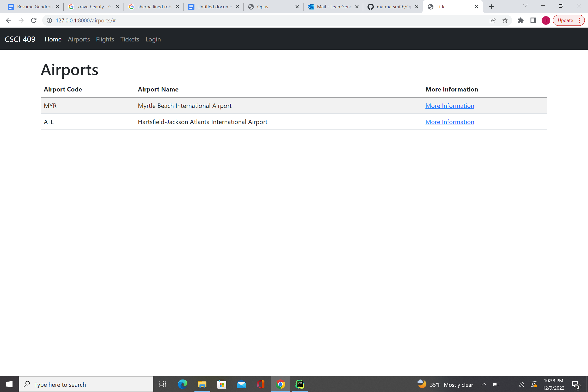The width and height of the screenshot is (588, 392).
Task: Open Tickets in the navbar
Action: (130, 39)
